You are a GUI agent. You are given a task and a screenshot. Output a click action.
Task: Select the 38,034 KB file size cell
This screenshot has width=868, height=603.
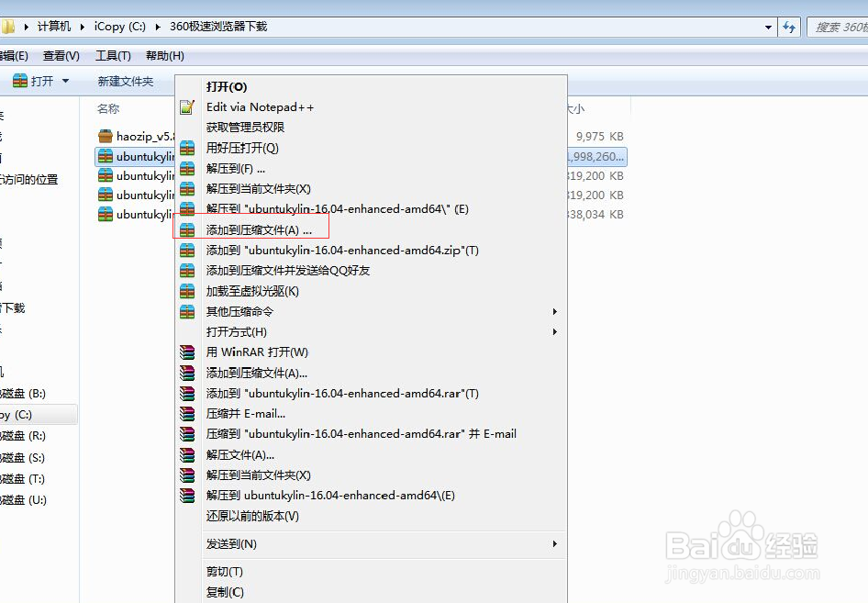(x=595, y=214)
